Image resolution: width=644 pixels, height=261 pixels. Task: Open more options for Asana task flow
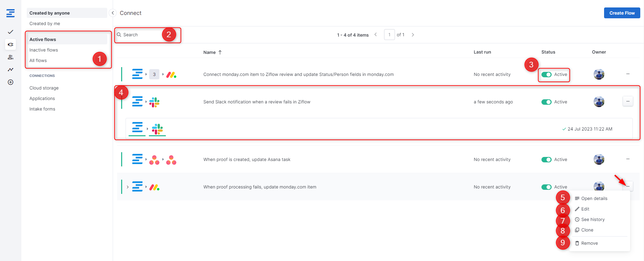pos(628,159)
